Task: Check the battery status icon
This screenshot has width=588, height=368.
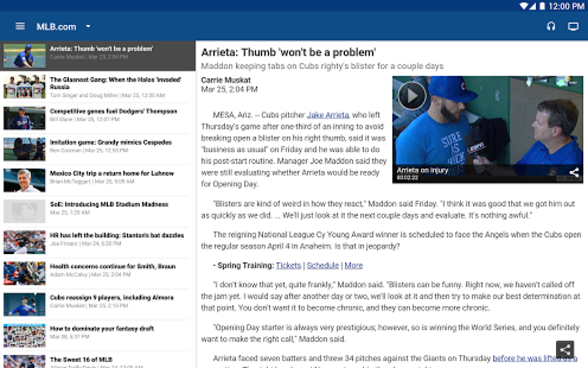Action: point(542,6)
